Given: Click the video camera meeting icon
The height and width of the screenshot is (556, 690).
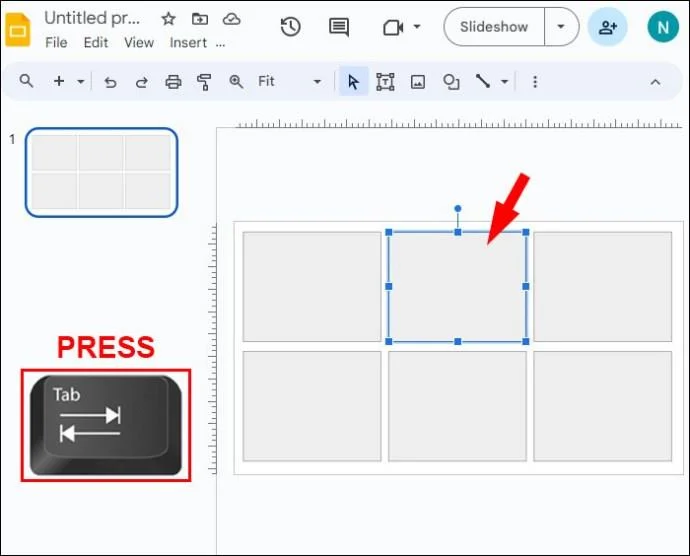Looking at the screenshot, I should coord(393,27).
